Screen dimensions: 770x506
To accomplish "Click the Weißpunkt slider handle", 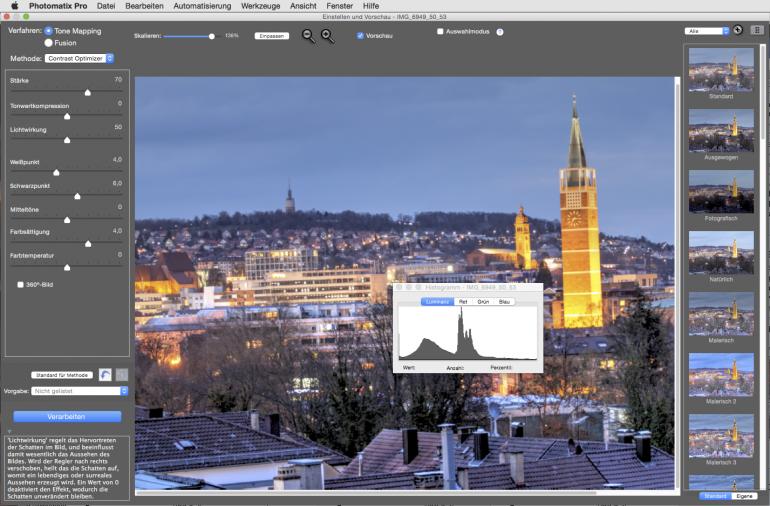I will [56, 172].
